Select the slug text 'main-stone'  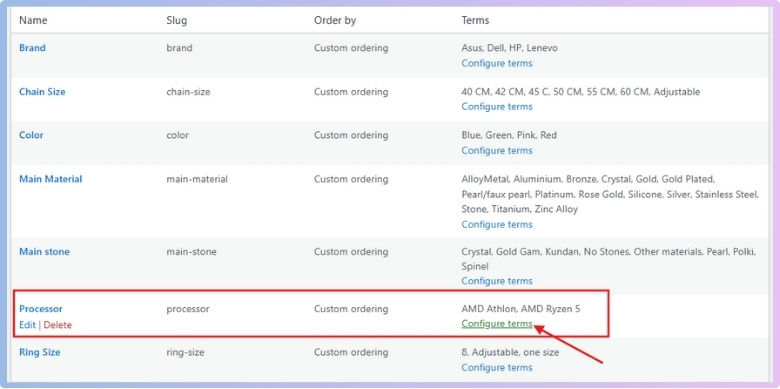click(x=192, y=252)
